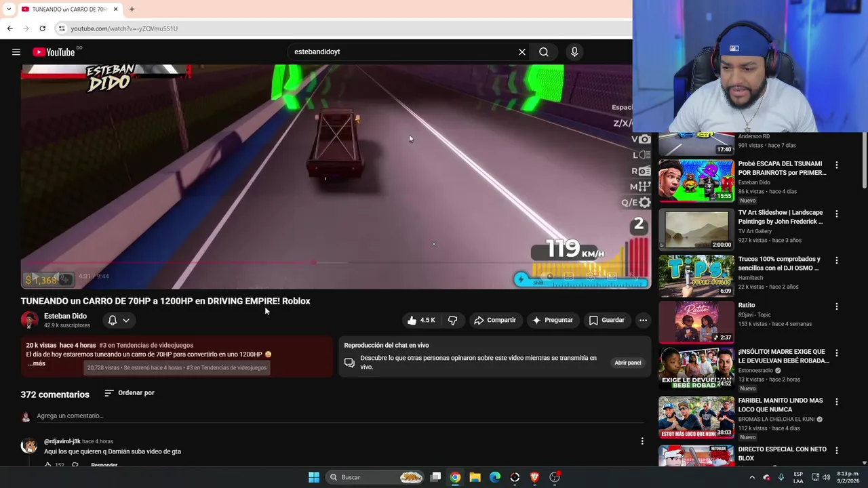Toggle the notification bell for Esteban Dido
Image resolution: width=868 pixels, height=488 pixels.
pyautogui.click(x=113, y=320)
